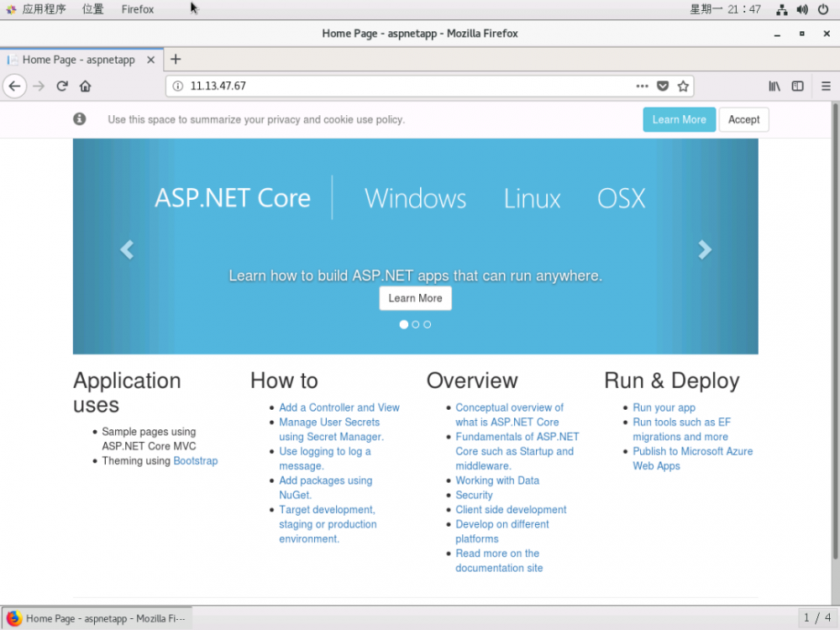Open Target development, staging or production link
This screenshot has height=630, width=840.
click(x=328, y=524)
